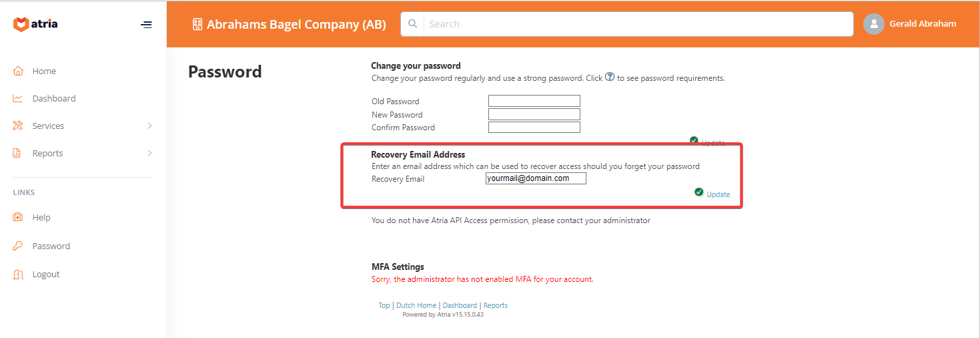This screenshot has height=338, width=980.
Task: Click the Services tools icon
Action: [18, 126]
